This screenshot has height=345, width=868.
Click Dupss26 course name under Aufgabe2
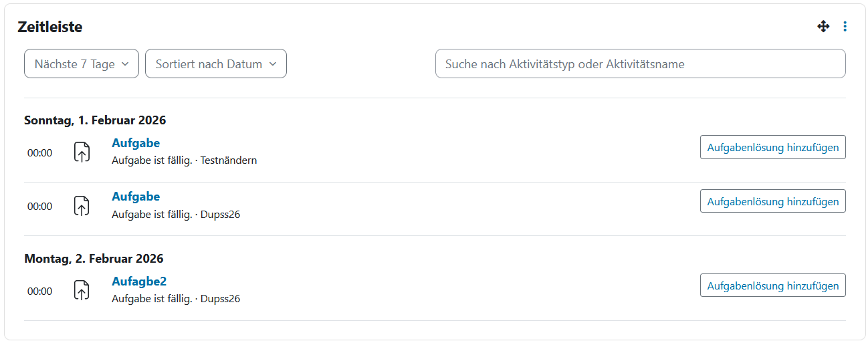pyautogui.click(x=220, y=299)
